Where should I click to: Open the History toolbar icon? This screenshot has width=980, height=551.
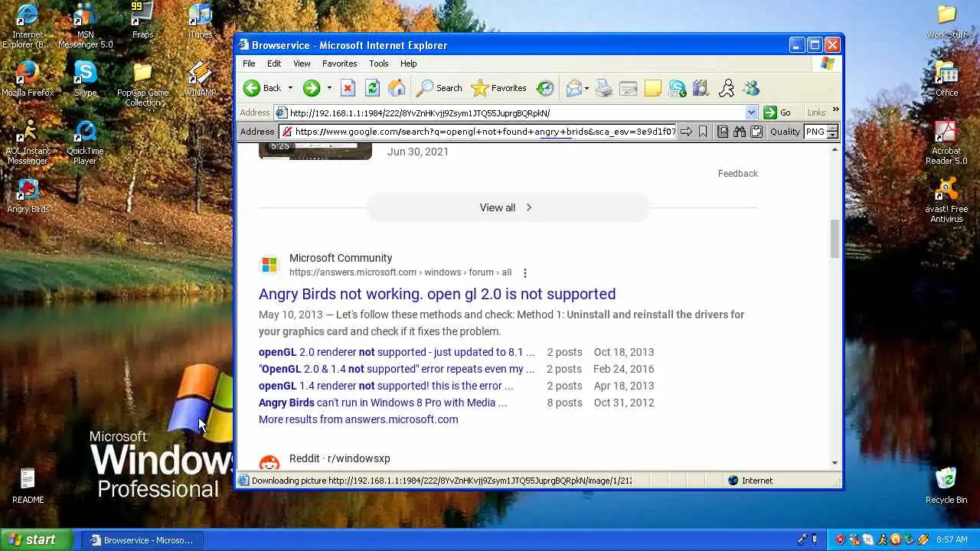click(x=545, y=88)
